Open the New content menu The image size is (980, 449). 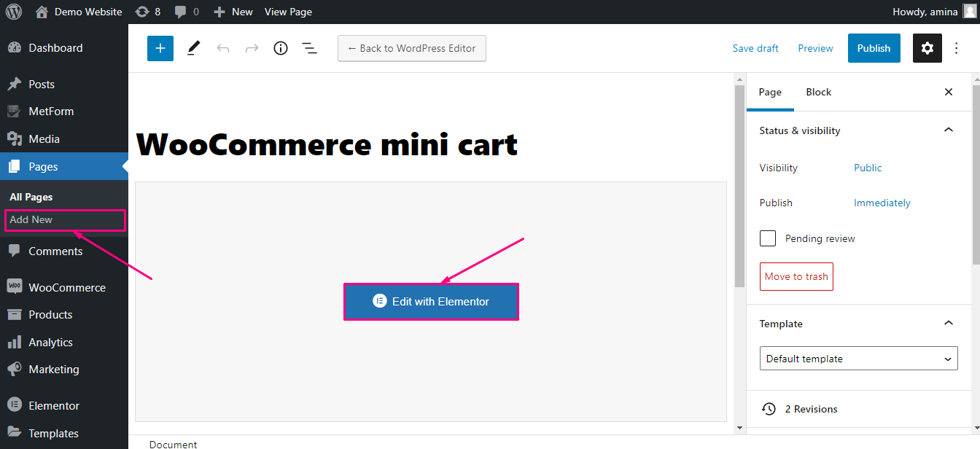[233, 12]
